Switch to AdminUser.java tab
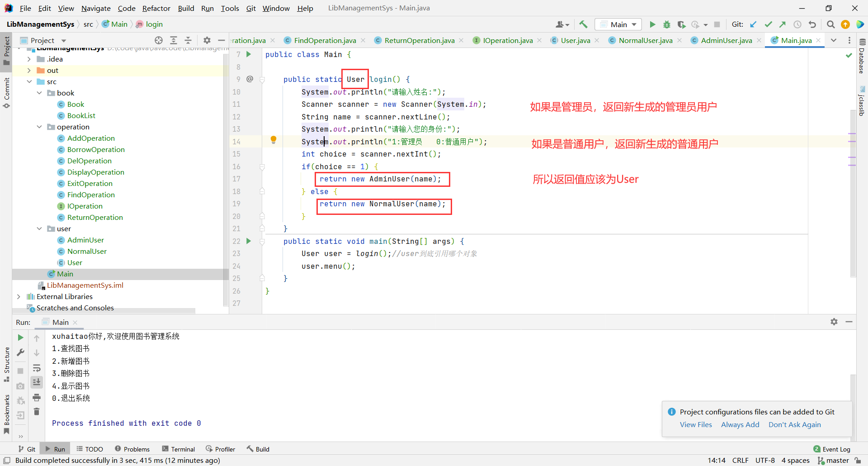 pyautogui.click(x=726, y=40)
